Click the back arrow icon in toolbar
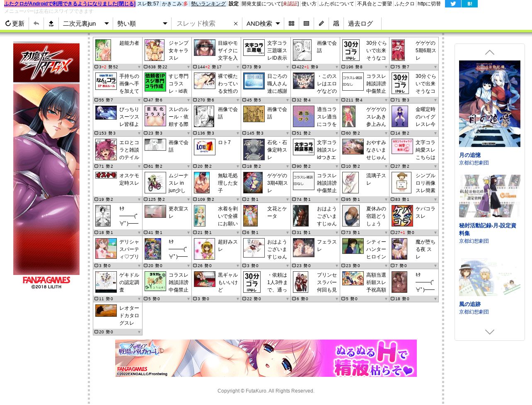 tap(36, 24)
